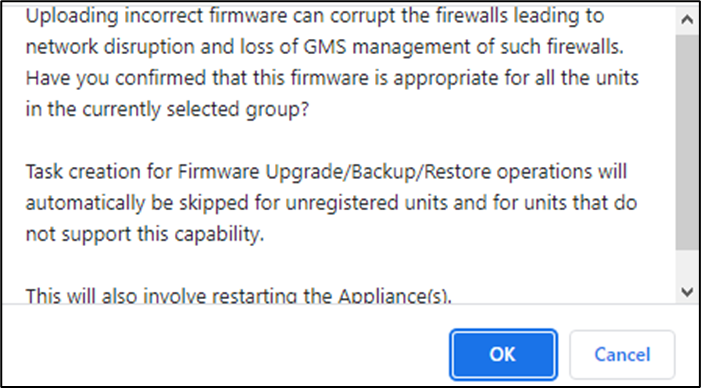
Task: Click the word 'GMS' in the message
Action: [x=323, y=47]
